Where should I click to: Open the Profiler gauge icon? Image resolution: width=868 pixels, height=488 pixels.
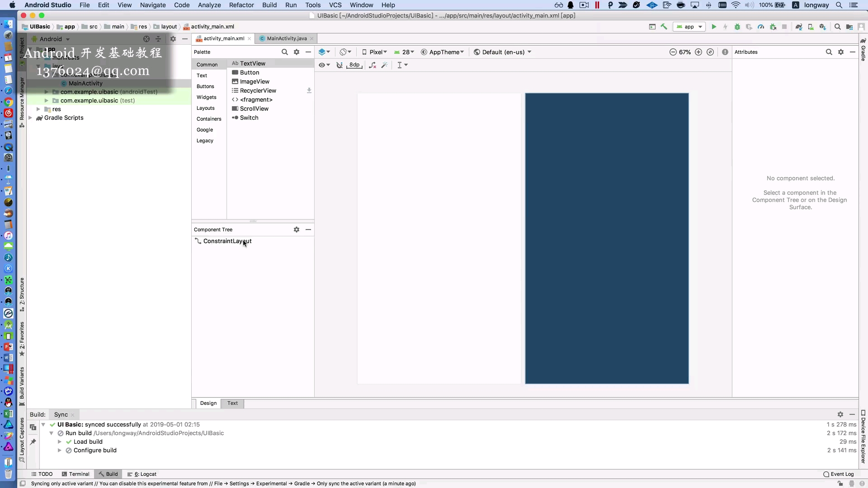761,27
